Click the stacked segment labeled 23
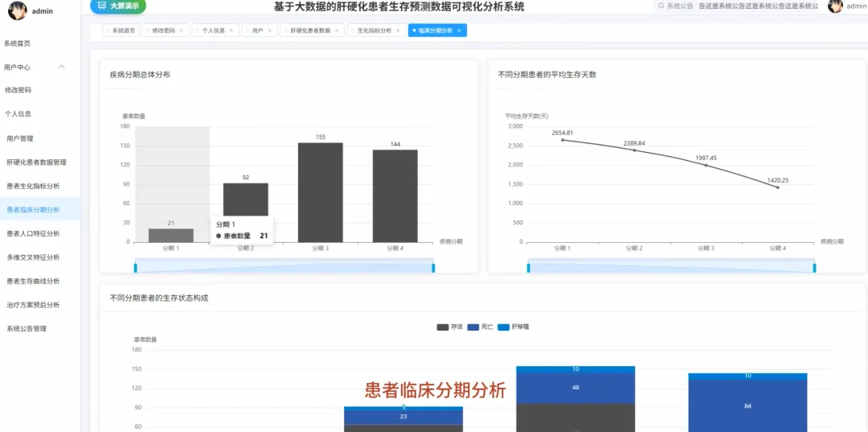Image resolution: width=868 pixels, height=432 pixels. 403,417
